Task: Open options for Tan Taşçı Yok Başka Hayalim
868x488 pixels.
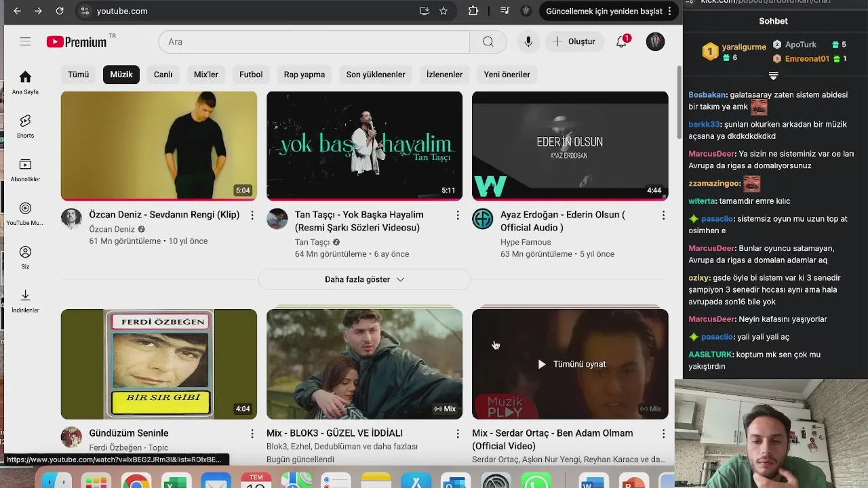Action: 458,216
